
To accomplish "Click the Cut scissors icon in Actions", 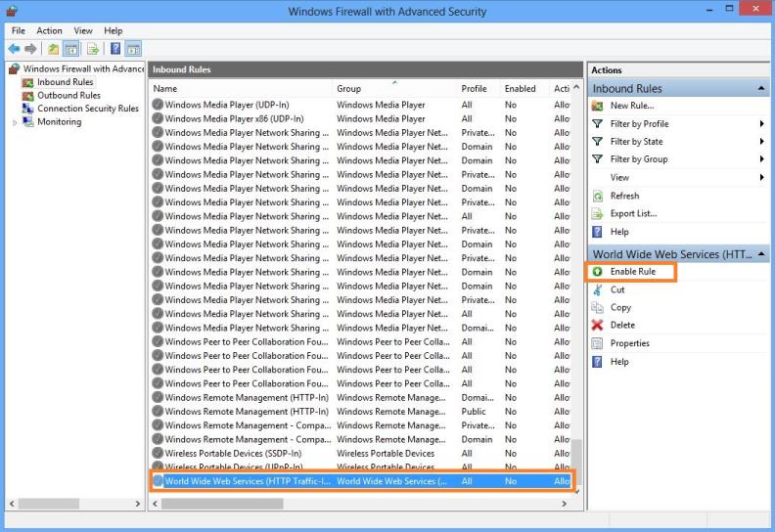I will [x=598, y=289].
